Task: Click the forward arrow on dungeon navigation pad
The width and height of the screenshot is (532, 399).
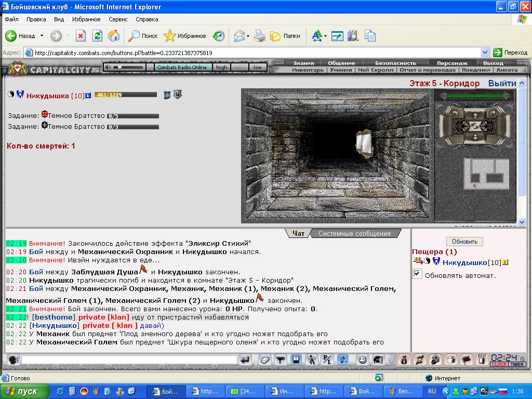Action: click(x=475, y=116)
